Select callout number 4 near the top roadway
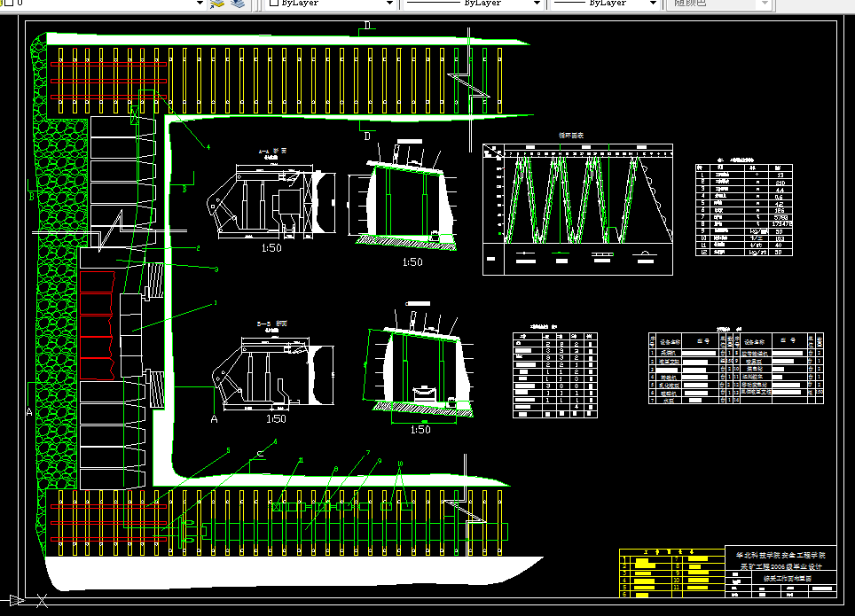 click(208, 146)
